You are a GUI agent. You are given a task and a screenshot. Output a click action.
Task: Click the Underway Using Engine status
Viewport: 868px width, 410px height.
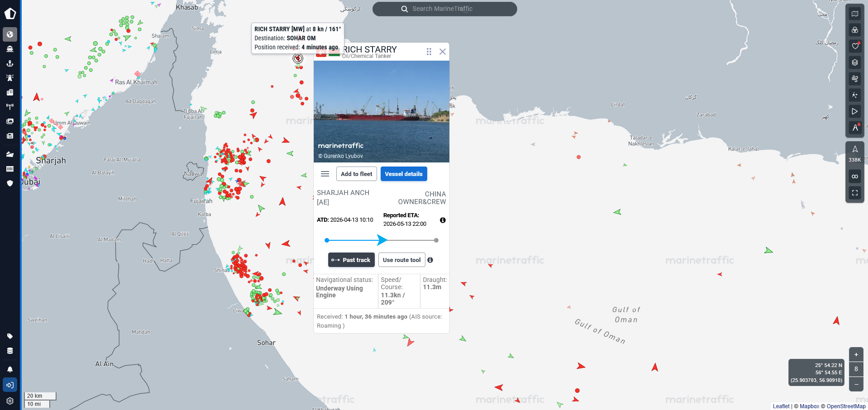tap(340, 292)
